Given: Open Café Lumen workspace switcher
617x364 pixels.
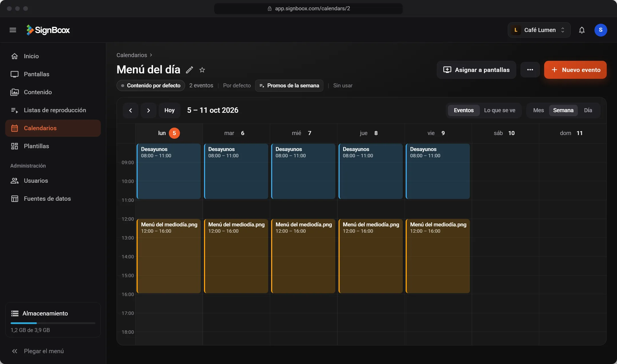Looking at the screenshot, I should pyautogui.click(x=539, y=30).
